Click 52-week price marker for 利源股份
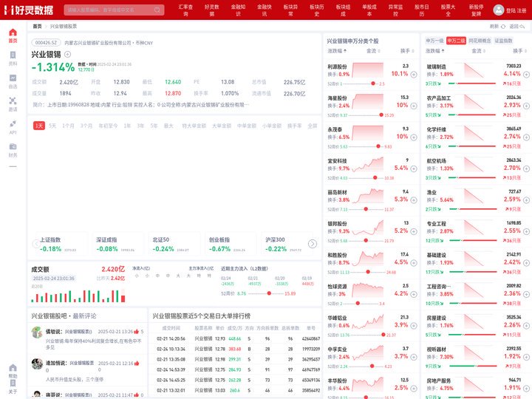The height and width of the screenshot is (399, 532). 373,83
